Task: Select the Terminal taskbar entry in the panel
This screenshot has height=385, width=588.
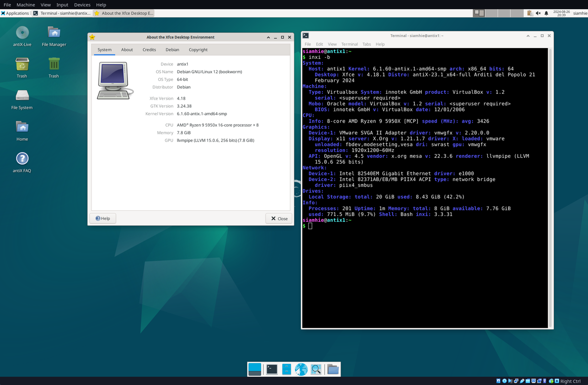Action: point(63,13)
